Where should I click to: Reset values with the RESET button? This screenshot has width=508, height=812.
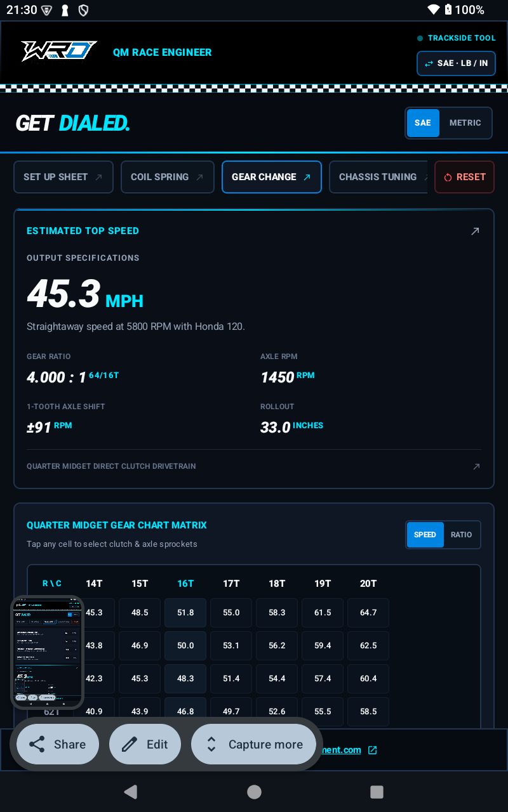(464, 177)
